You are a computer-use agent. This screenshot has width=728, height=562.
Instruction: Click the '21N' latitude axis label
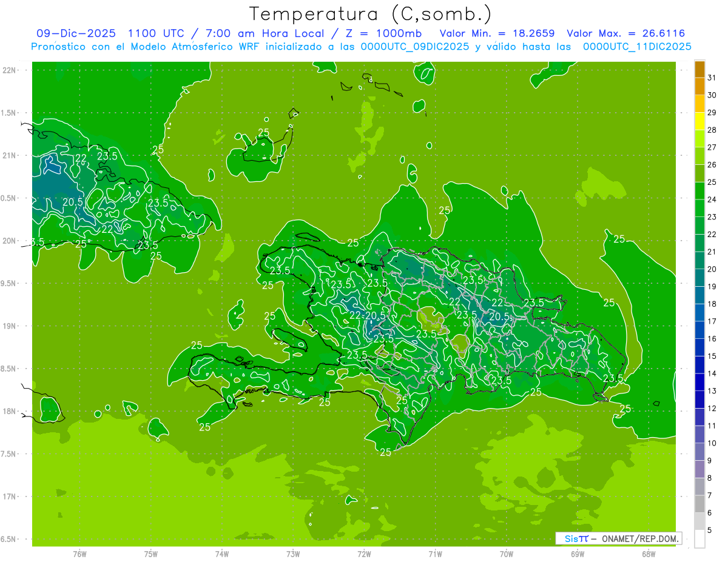[10, 155]
